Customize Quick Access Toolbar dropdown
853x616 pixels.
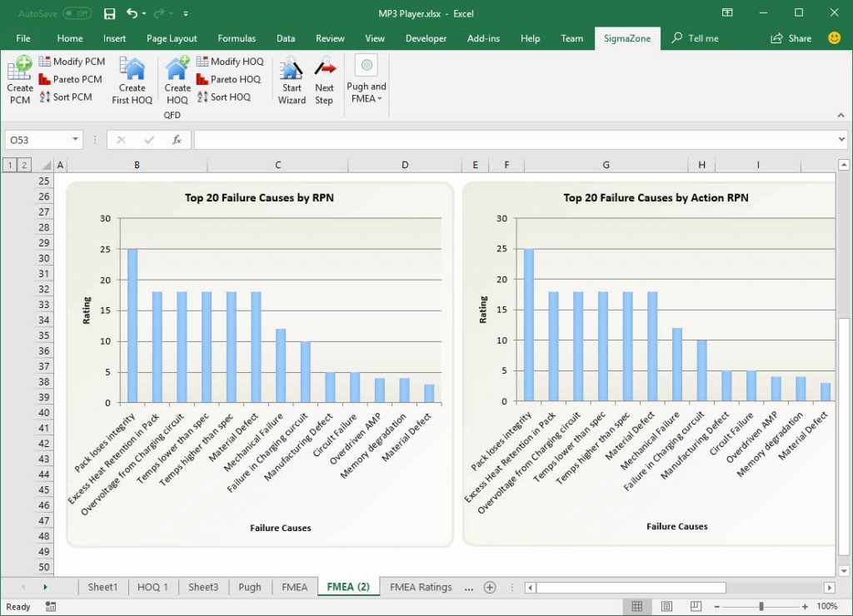coord(186,13)
